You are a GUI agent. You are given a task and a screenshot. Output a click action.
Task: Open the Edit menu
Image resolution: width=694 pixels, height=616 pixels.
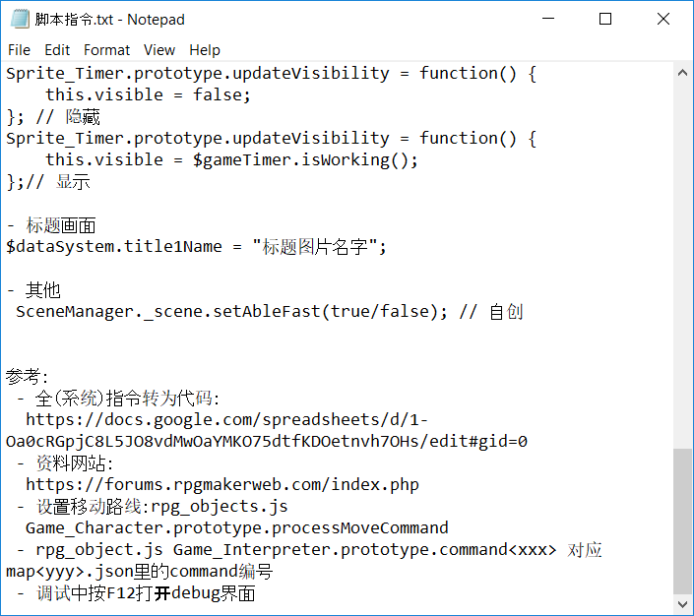tap(57, 50)
